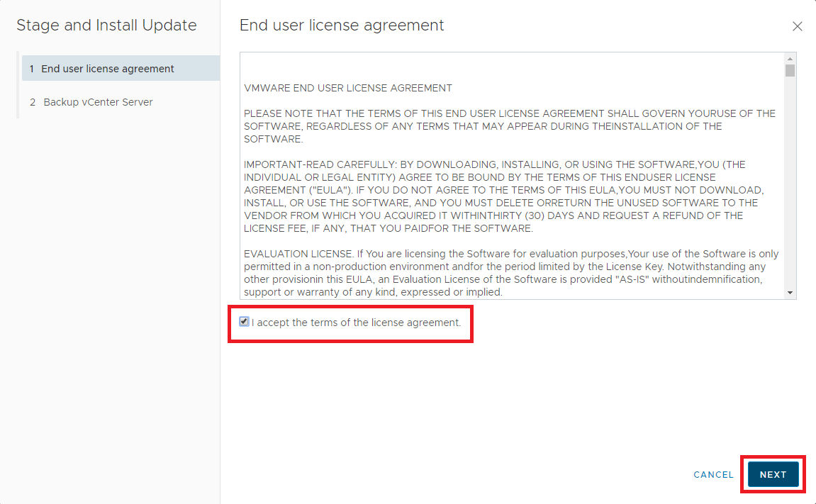Screen dimensions: 816x504
Task: Go to 'Backup vCenter Server' step
Action: pyautogui.click(x=98, y=102)
